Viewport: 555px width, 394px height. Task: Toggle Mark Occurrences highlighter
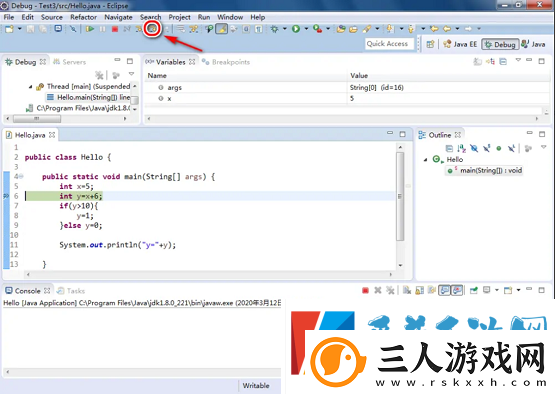pos(222,29)
